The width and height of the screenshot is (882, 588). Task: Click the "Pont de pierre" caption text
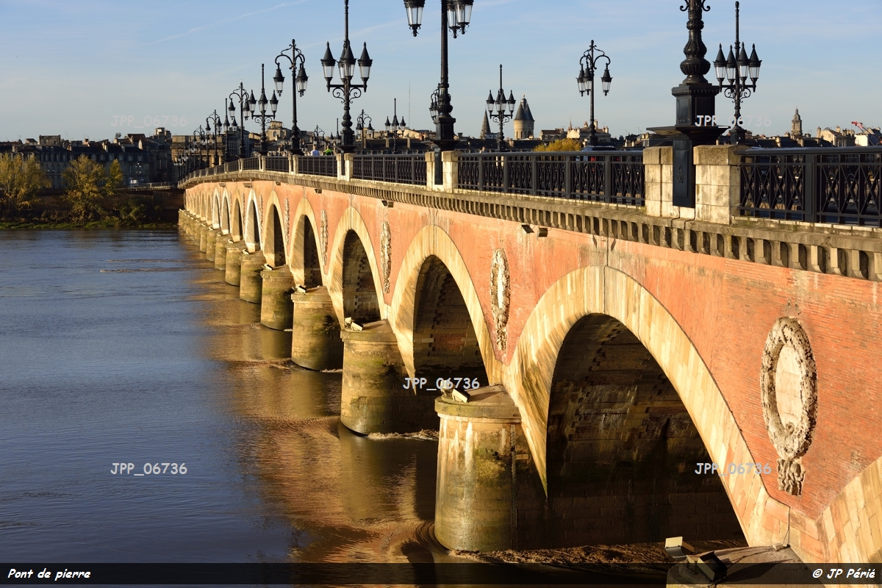[49, 574]
